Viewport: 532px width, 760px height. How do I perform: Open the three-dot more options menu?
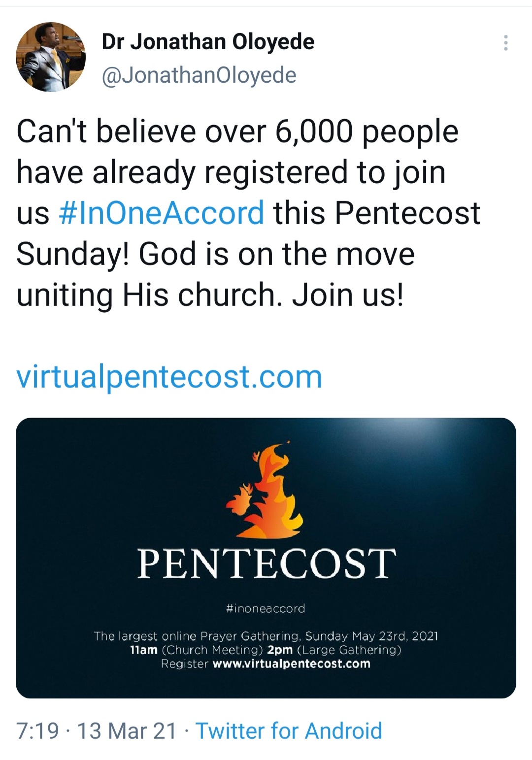pos(505,43)
